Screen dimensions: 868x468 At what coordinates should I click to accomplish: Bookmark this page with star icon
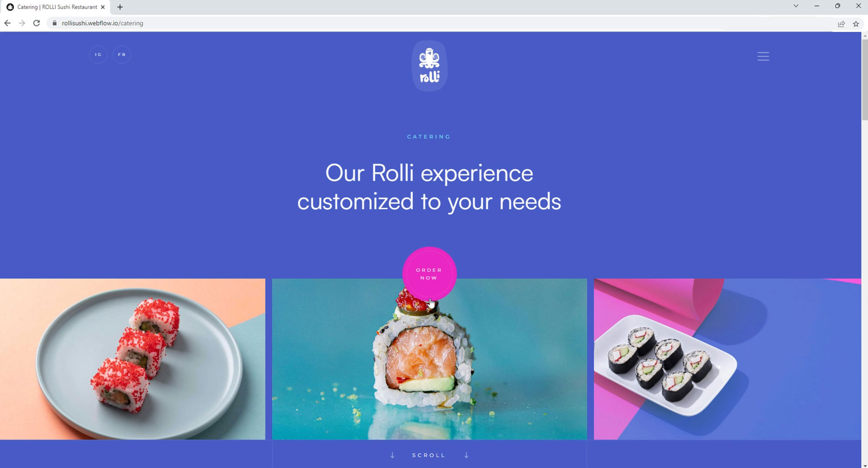pyautogui.click(x=856, y=24)
